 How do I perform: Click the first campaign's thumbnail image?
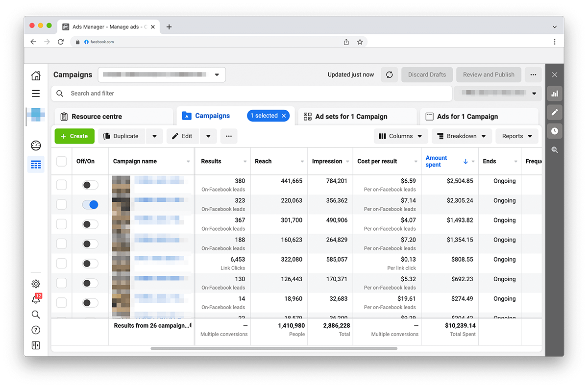coord(121,185)
